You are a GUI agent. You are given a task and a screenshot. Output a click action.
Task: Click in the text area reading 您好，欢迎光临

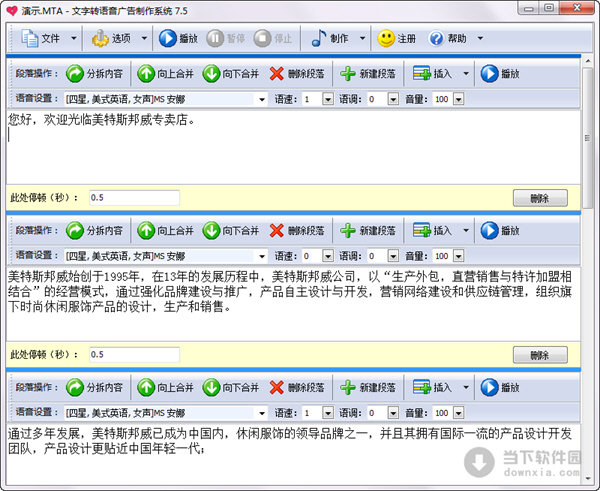tap(293, 147)
